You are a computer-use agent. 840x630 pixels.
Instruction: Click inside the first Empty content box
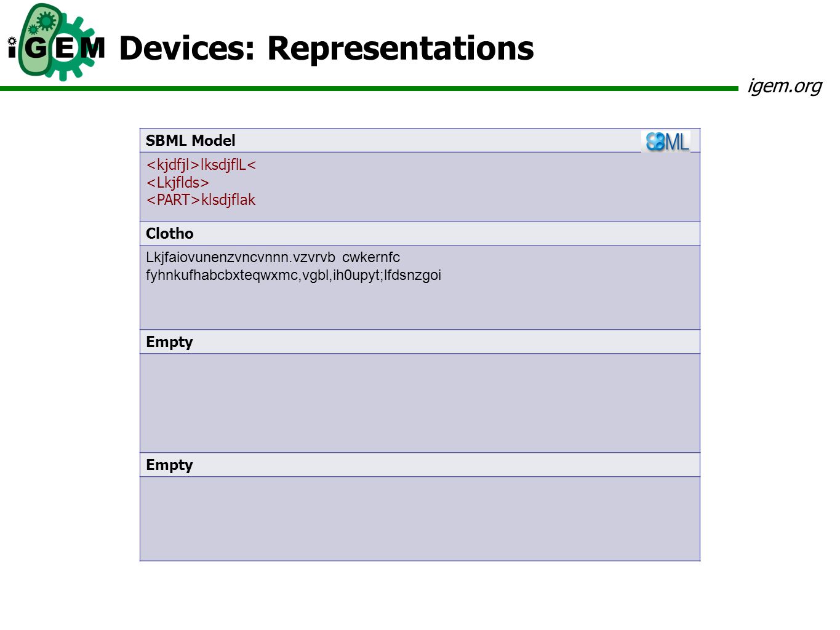(x=420, y=403)
